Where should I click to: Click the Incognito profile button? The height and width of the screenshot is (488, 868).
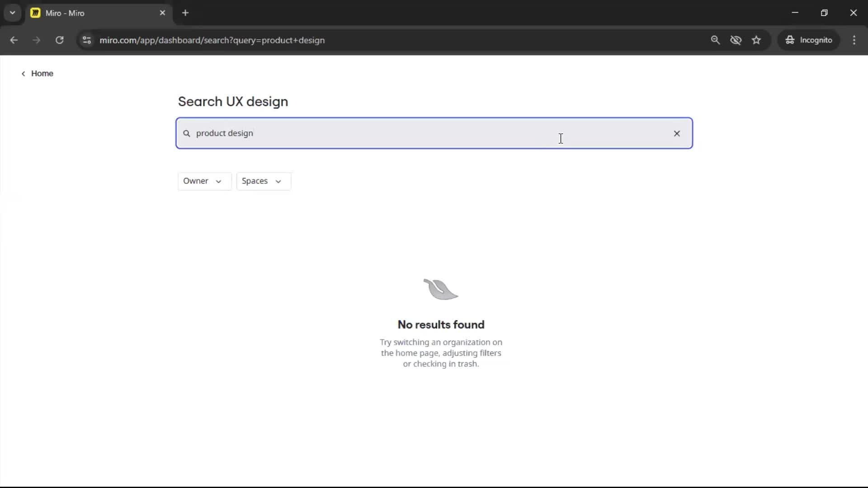pos(809,40)
